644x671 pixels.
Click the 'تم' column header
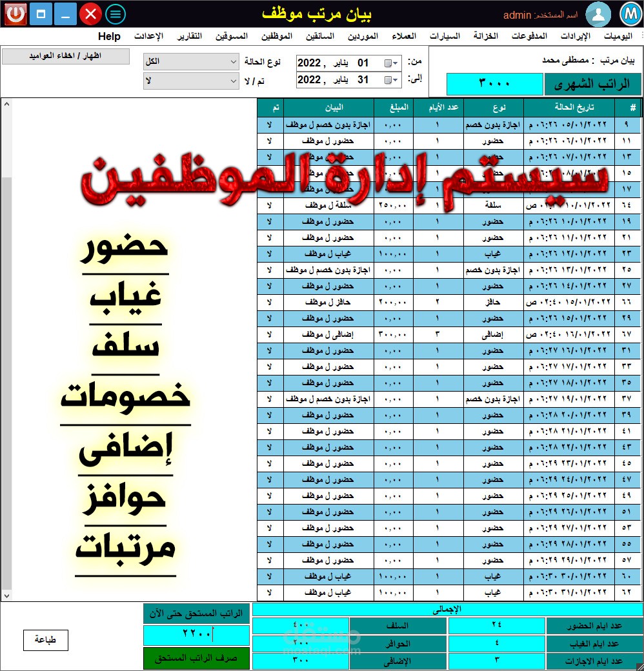270,107
